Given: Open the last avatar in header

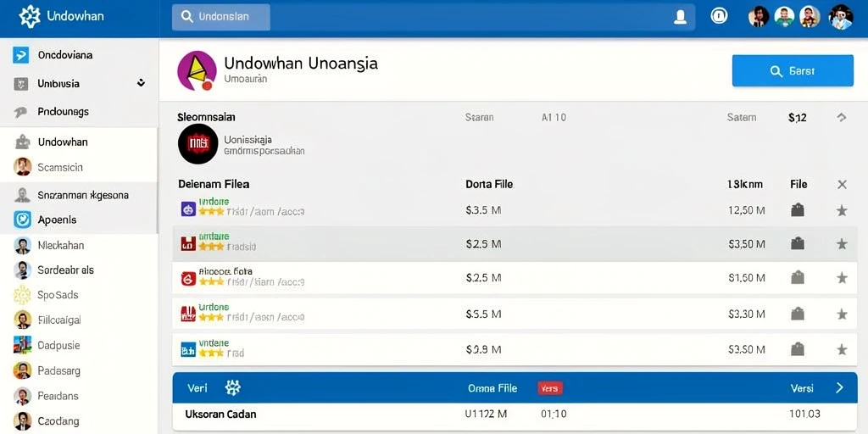Looking at the screenshot, I should coord(840,17).
